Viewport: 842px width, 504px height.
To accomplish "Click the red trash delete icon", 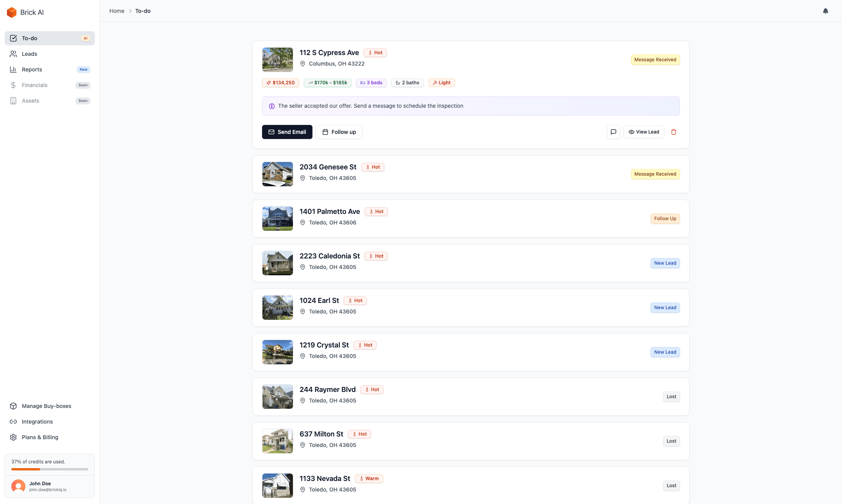I will point(673,132).
